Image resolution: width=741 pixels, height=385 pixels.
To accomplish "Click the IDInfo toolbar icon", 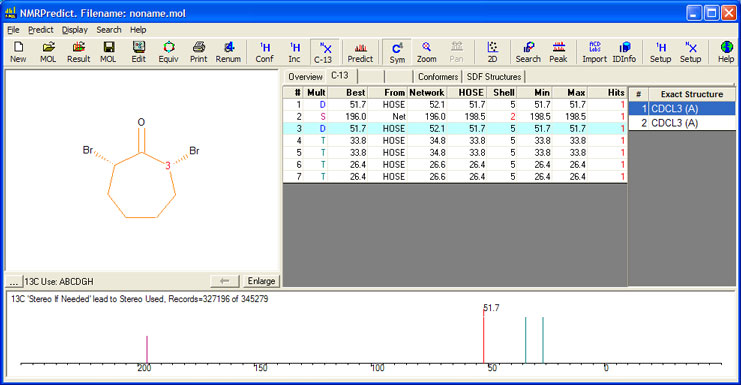I will pos(624,52).
